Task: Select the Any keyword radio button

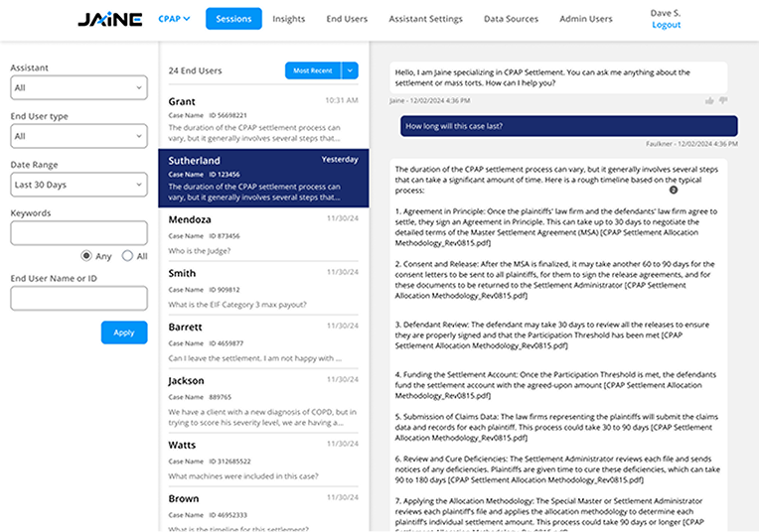Action: tap(86, 256)
